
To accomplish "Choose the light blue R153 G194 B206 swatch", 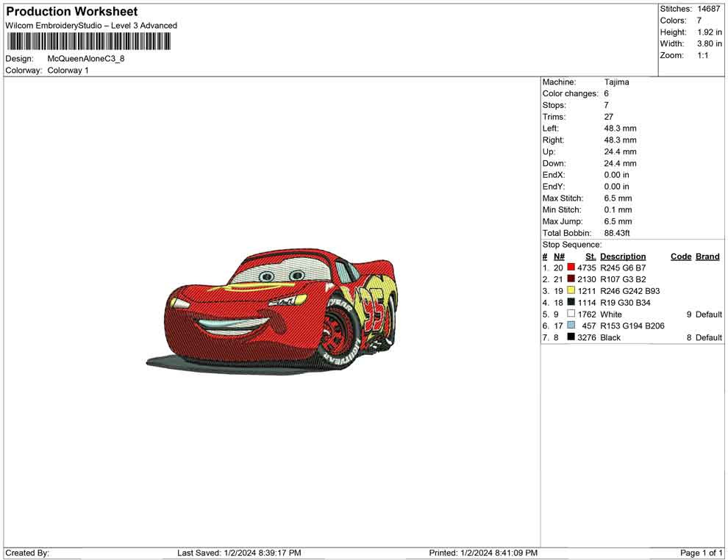I will pyautogui.click(x=571, y=326).
